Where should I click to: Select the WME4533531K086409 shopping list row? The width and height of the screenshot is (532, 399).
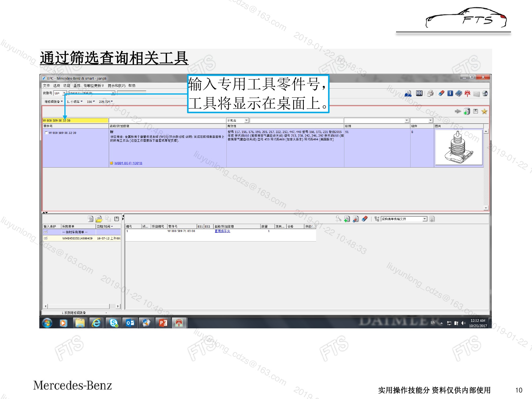pos(82,238)
